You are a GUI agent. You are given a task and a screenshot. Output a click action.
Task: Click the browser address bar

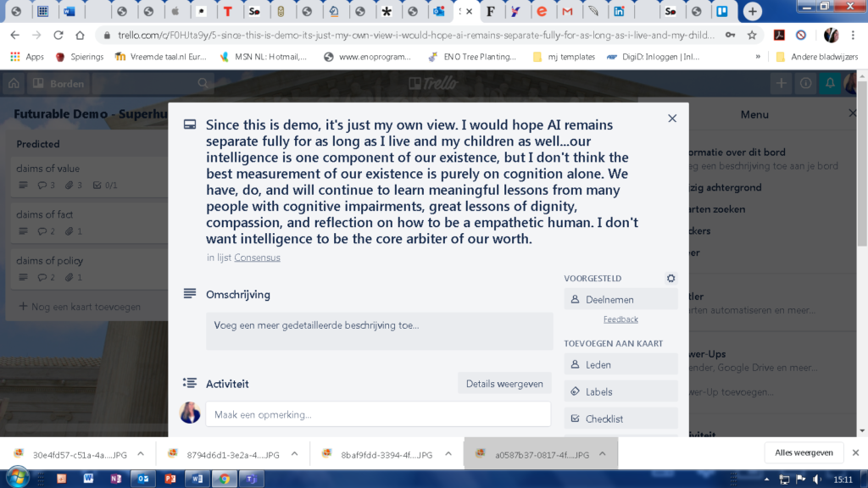coord(415,36)
